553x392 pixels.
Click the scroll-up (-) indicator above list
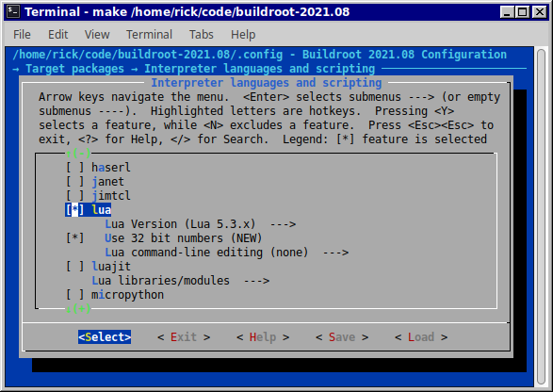click(78, 154)
